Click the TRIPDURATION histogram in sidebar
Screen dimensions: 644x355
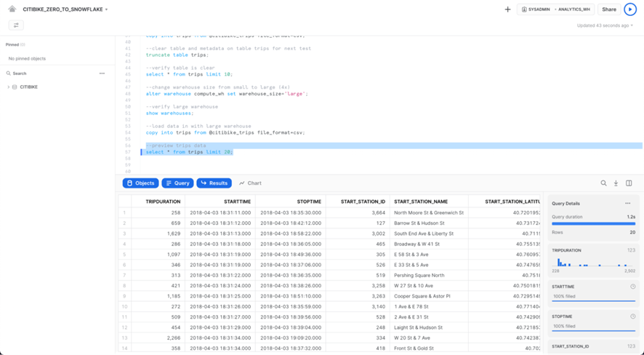tap(593, 262)
